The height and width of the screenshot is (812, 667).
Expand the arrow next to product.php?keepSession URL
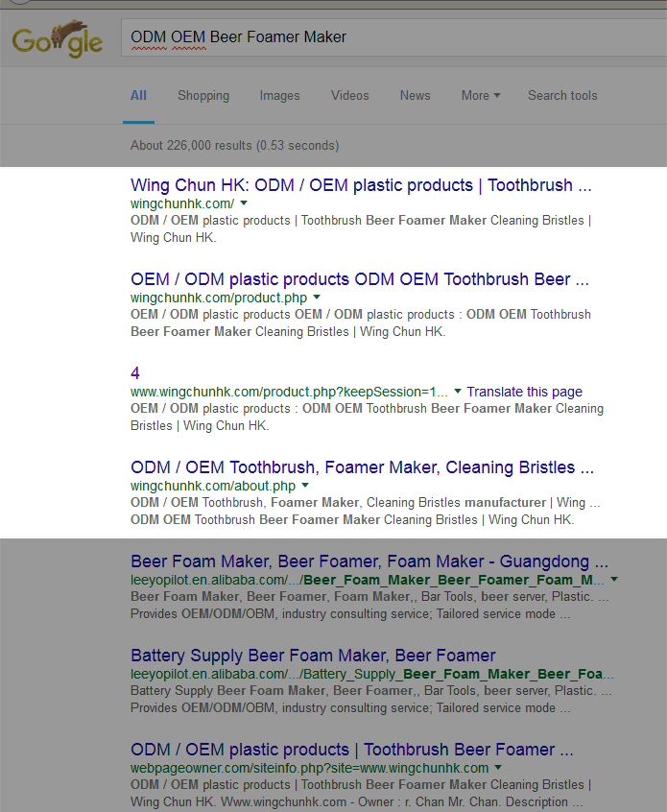[457, 391]
